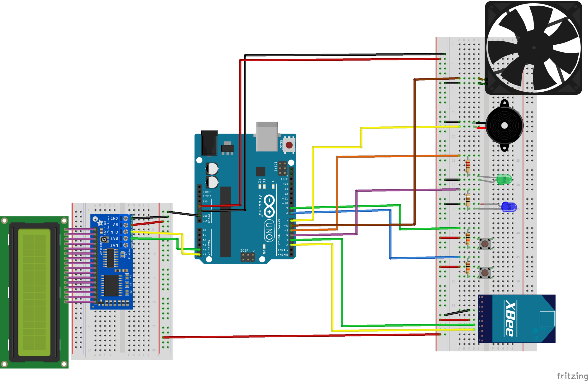Select the green LCD display screen
This screenshot has width=588, height=381.
34,292
